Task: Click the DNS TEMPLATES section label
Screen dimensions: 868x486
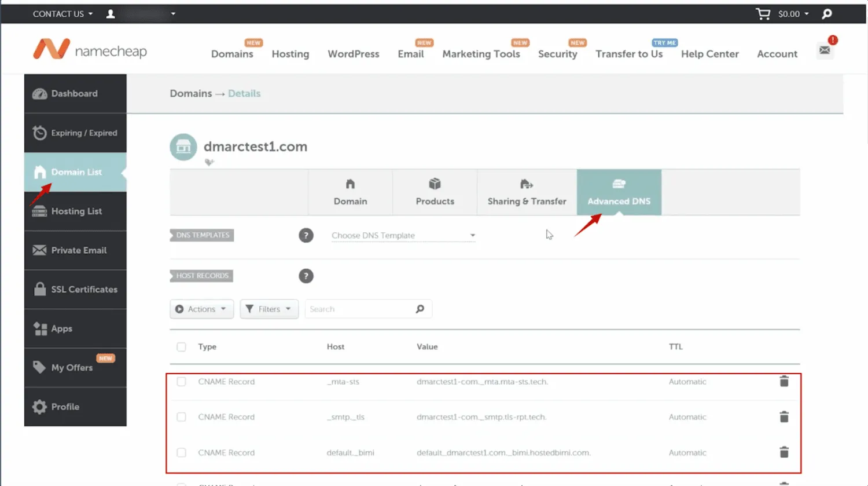Action: click(x=203, y=235)
